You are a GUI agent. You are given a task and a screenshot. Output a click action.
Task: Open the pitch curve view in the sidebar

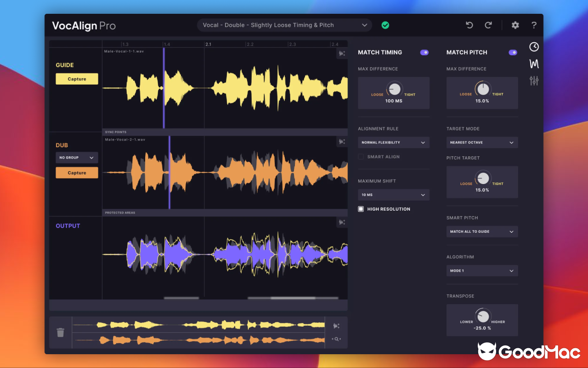tap(534, 63)
